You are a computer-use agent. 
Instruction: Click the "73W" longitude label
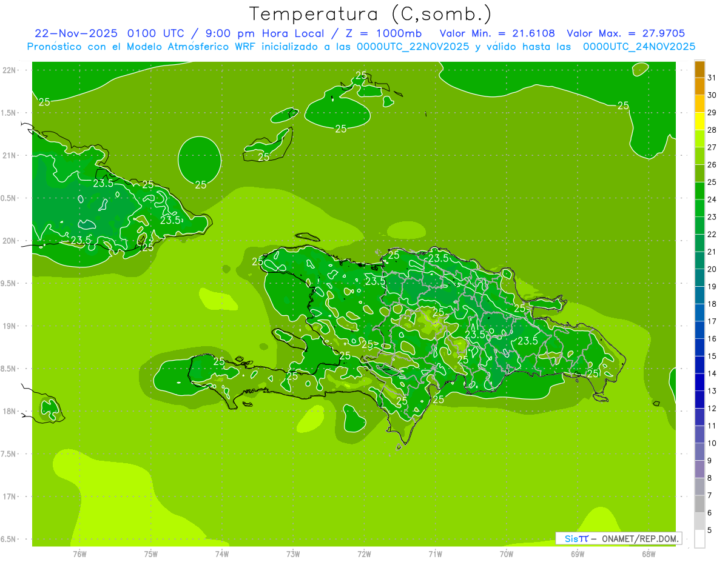tap(293, 554)
